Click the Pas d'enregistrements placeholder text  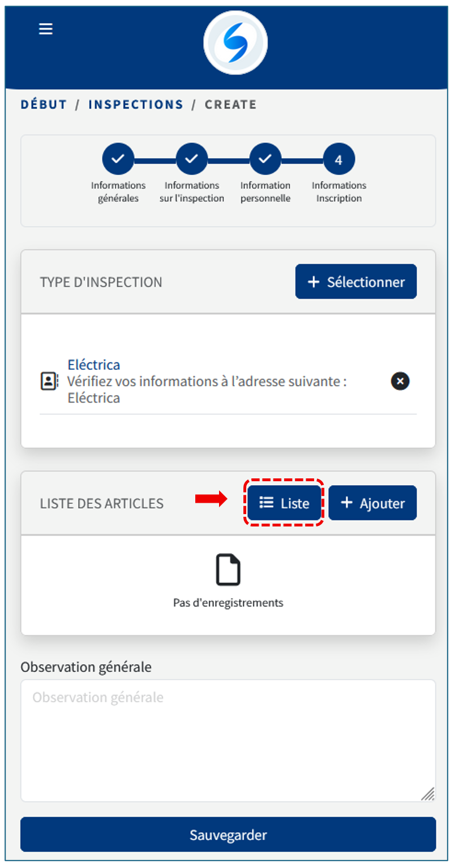click(228, 603)
